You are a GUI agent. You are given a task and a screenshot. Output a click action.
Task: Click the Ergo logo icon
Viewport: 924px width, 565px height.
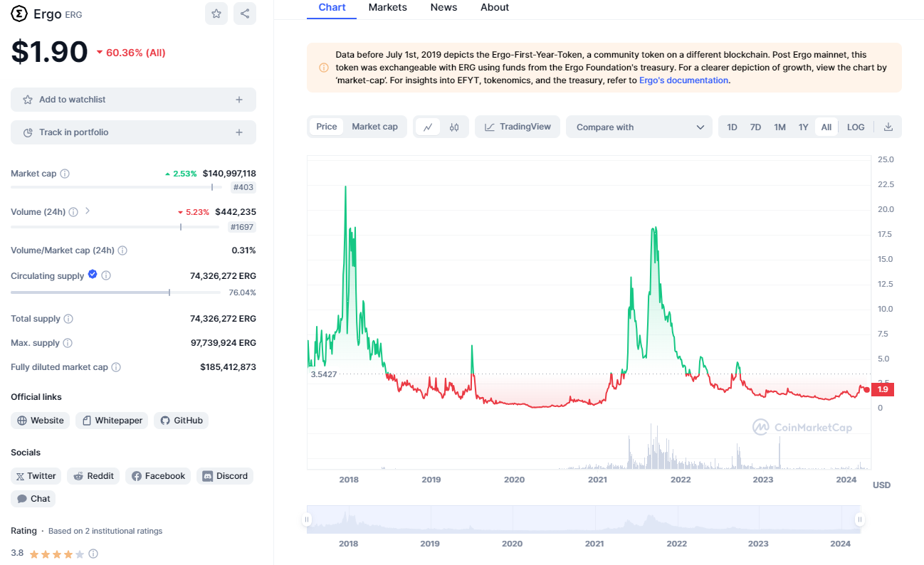[x=19, y=14]
